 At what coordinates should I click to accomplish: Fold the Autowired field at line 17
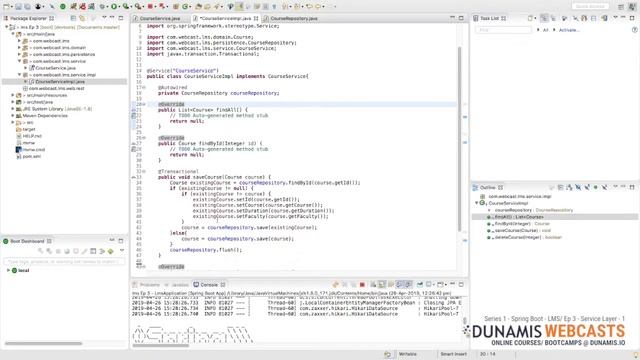coord(144,87)
